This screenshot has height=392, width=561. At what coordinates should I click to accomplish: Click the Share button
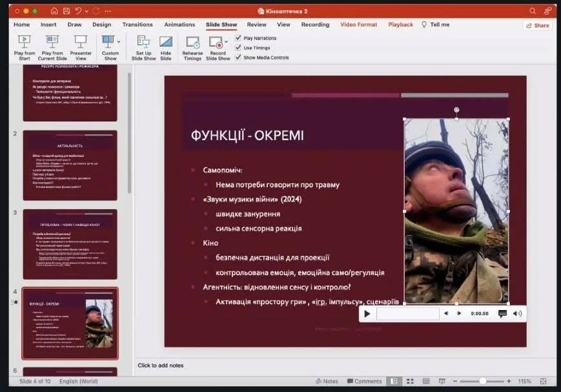tap(537, 25)
